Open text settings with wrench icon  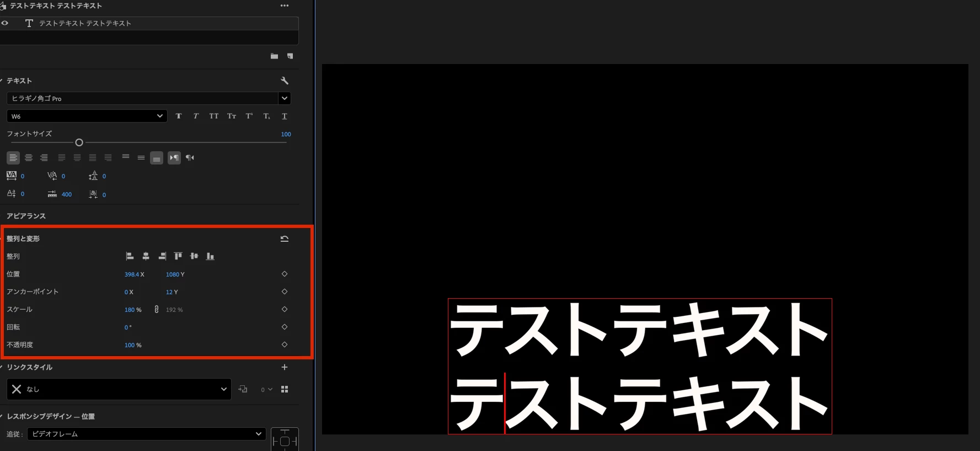tap(285, 81)
